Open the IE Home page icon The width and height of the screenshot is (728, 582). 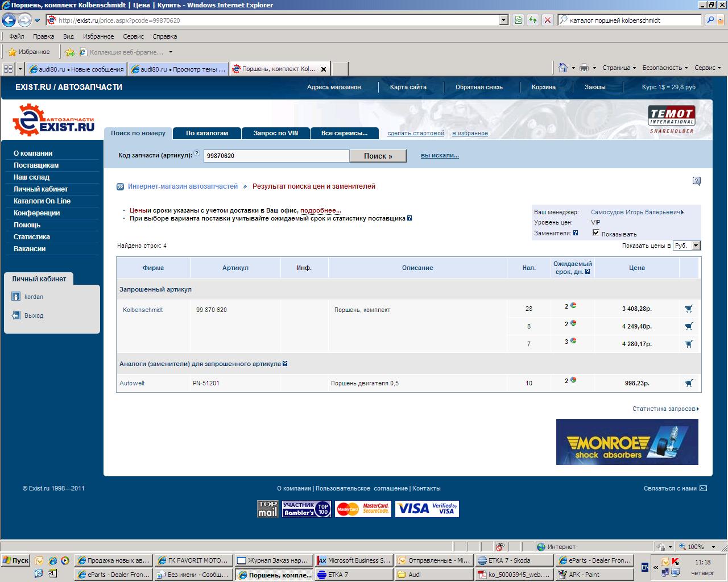[562, 68]
